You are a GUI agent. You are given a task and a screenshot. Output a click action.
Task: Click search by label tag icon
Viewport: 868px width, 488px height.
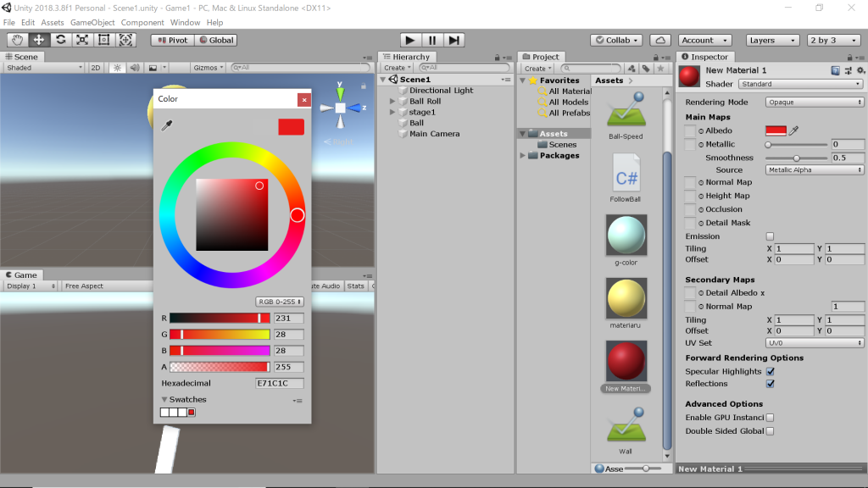[646, 68]
